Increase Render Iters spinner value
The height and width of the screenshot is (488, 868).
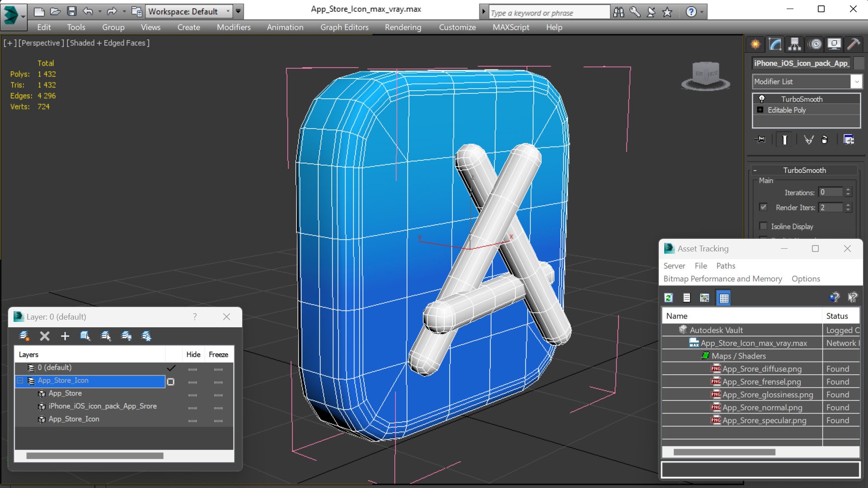click(848, 205)
